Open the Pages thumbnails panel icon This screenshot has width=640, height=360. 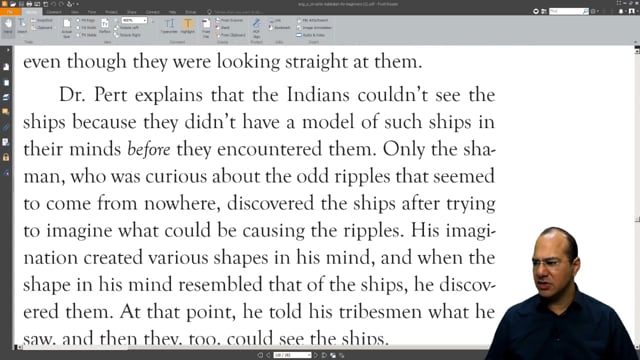[6, 82]
